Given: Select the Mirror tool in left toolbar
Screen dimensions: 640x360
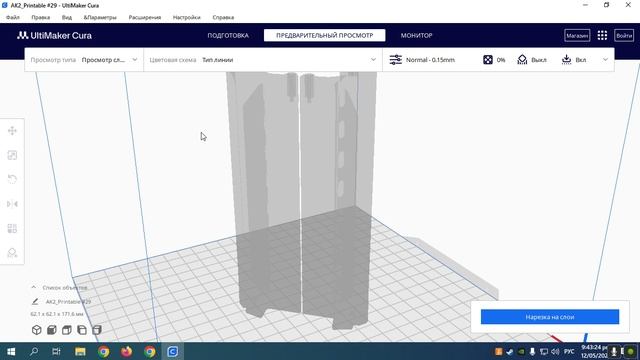Looking at the screenshot, I should coord(12,204).
